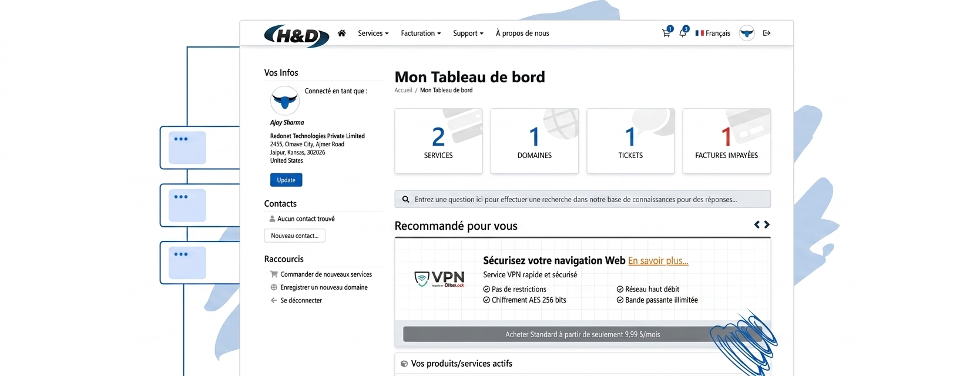The image size is (980, 376).
Task: Click the search magnifier icon
Action: pos(405,199)
